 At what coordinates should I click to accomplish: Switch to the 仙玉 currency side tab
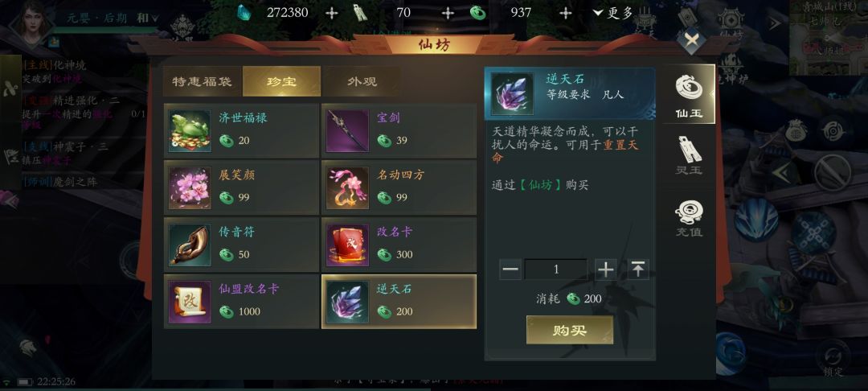coord(690,95)
